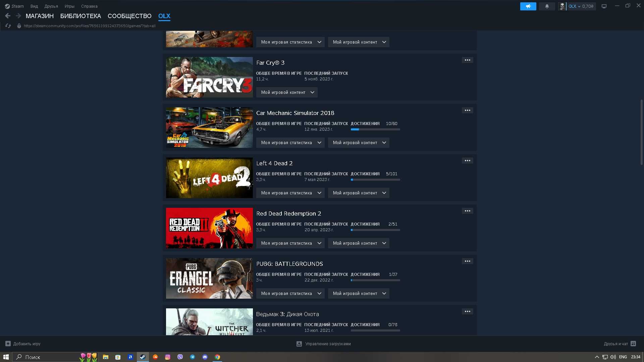Expand Мой игровой контент for Left 4 Dead 2

(x=359, y=193)
